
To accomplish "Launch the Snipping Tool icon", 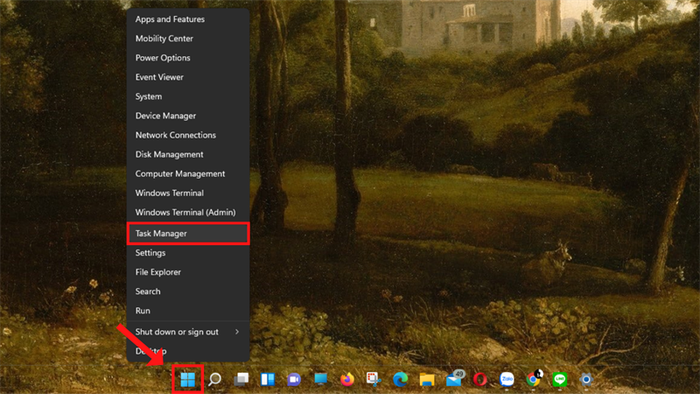I will [373, 379].
